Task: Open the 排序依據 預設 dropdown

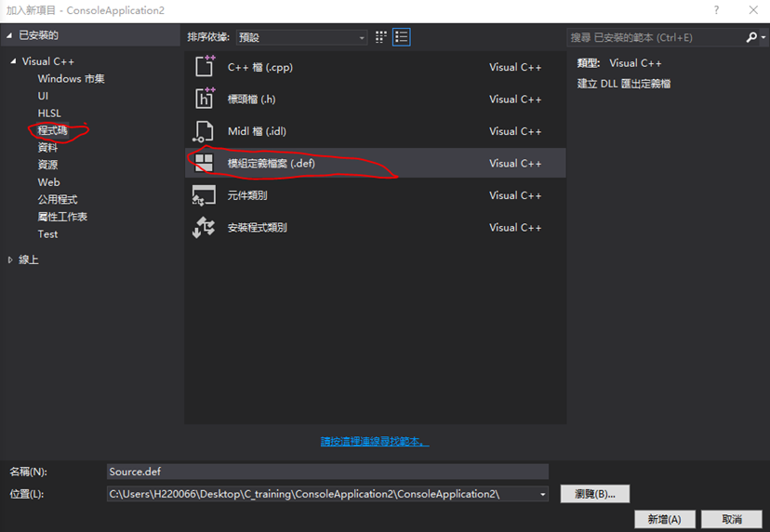Action: (301, 37)
